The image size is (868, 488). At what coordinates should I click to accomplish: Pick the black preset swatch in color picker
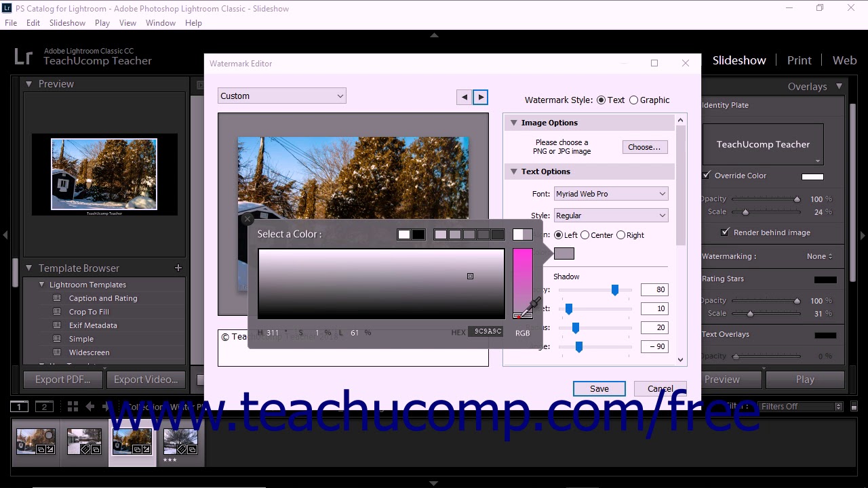click(418, 235)
